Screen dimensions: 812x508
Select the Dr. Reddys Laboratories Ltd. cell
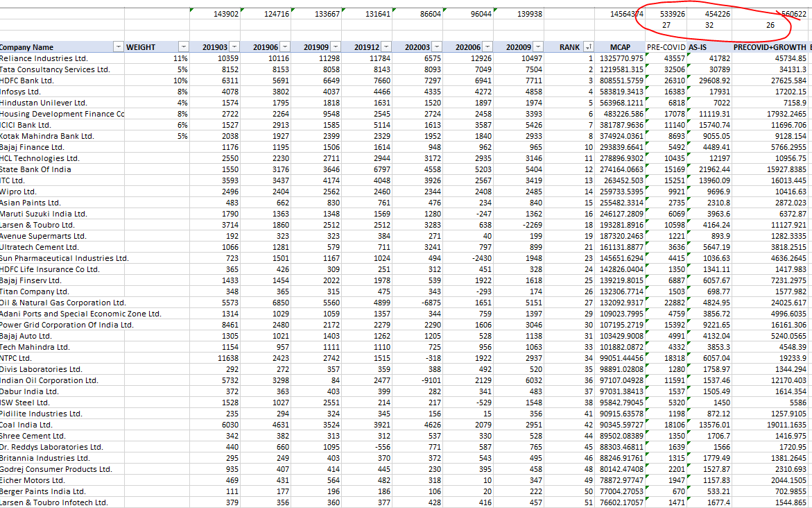pos(62,447)
